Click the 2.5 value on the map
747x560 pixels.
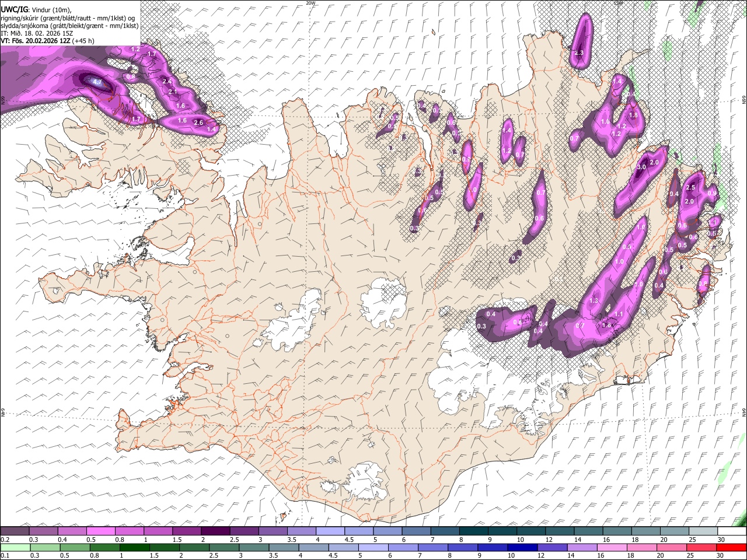690,188
